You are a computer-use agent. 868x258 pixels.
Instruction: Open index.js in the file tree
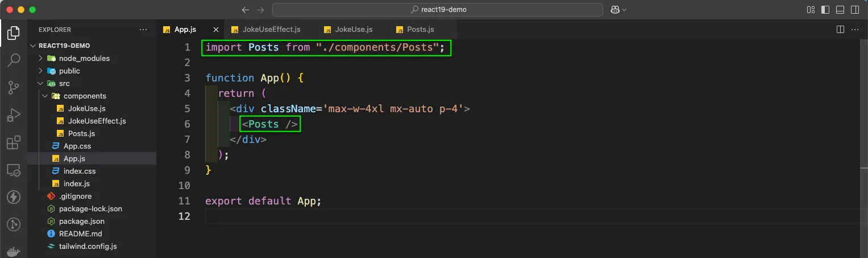pyautogui.click(x=92, y=183)
